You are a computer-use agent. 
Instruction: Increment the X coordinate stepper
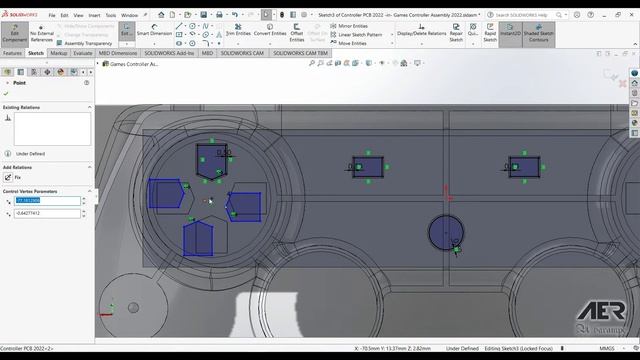point(84,198)
